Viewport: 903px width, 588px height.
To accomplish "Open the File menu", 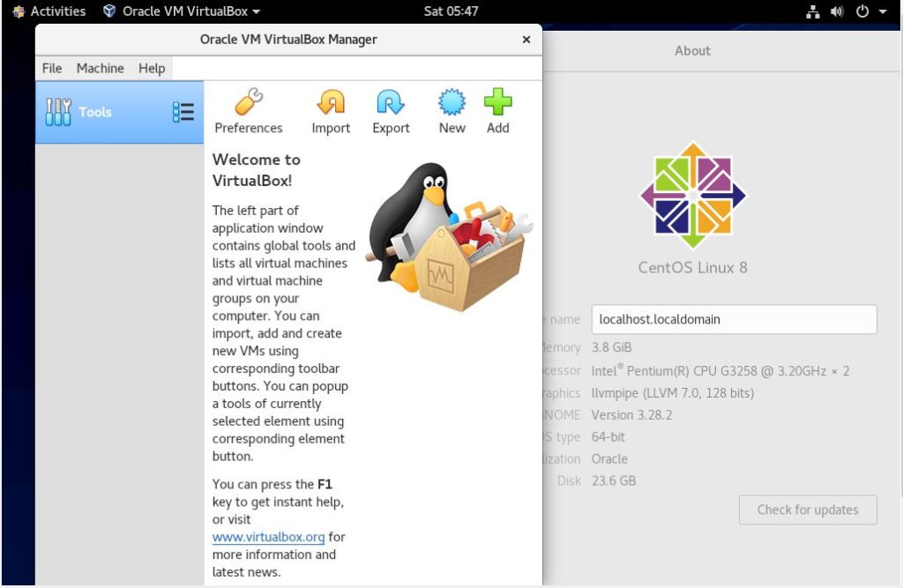I will (x=52, y=69).
